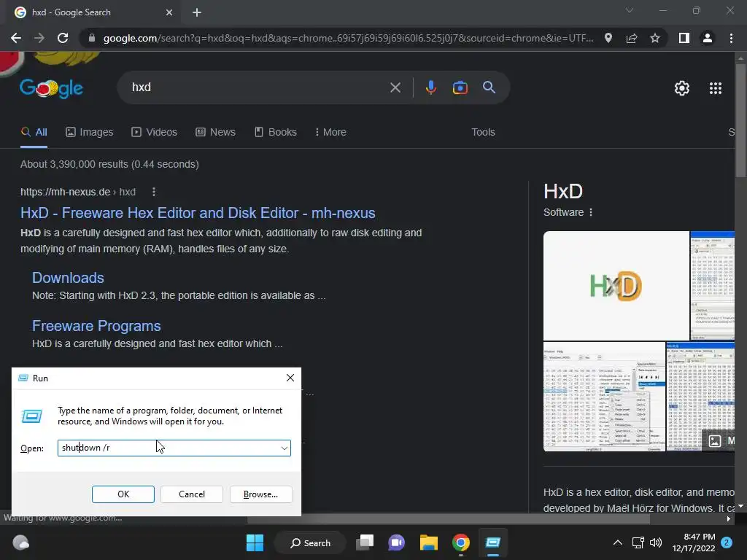
Task: Open the tab search chevron in Chrome
Action: click(x=630, y=10)
